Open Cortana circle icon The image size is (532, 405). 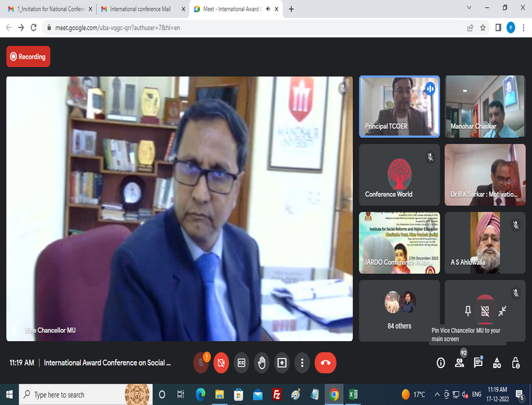coord(162,394)
